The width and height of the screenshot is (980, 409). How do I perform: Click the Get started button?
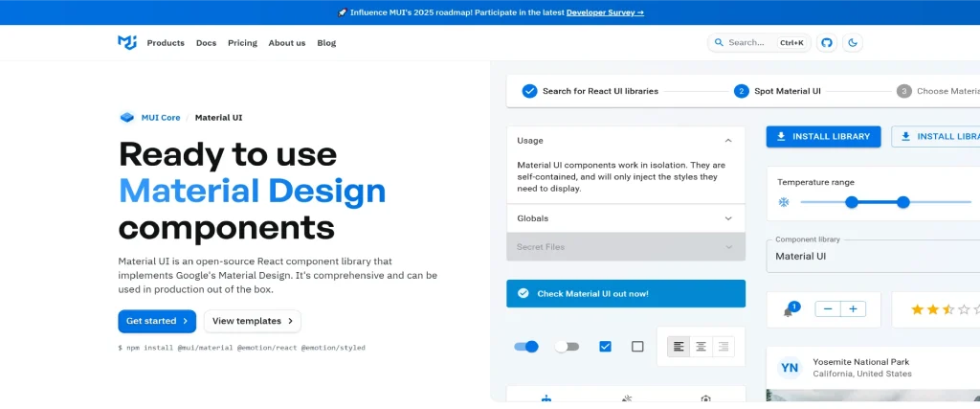(157, 321)
